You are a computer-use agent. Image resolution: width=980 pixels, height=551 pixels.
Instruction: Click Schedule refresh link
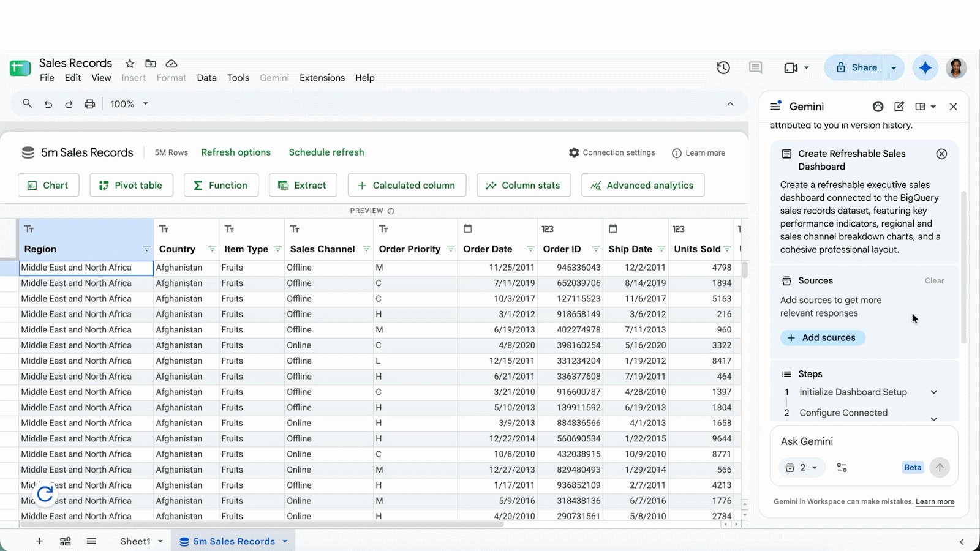[326, 152]
